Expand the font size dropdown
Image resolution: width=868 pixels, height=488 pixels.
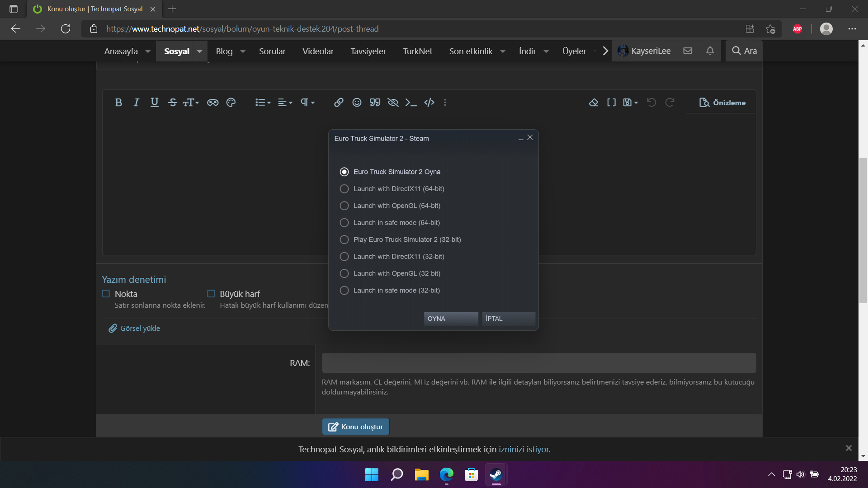(x=191, y=103)
